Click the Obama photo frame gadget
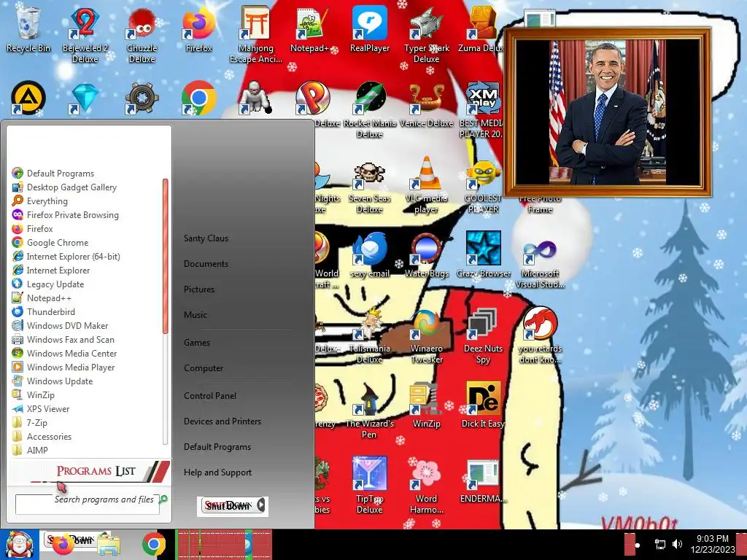747x560 pixels. (608, 112)
